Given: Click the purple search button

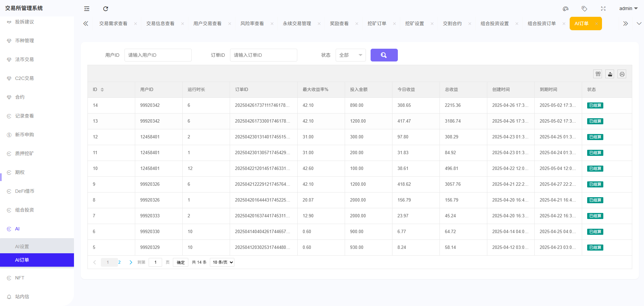Looking at the screenshot, I should [x=384, y=55].
